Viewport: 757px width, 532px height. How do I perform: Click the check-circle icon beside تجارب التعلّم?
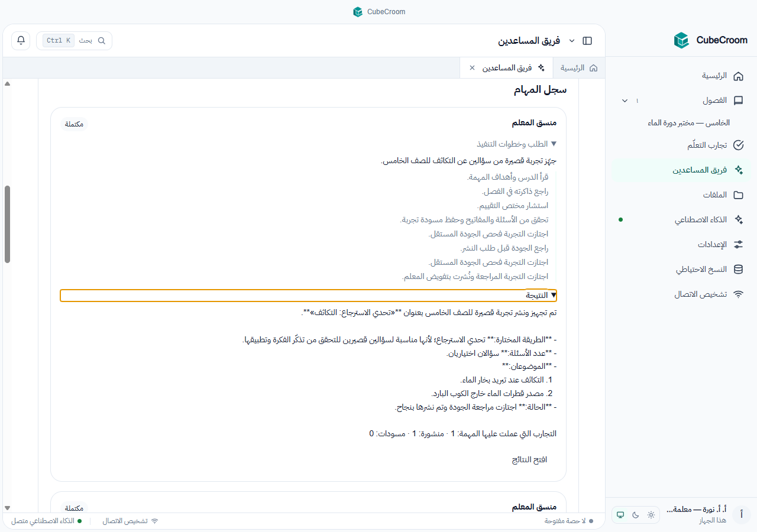pos(738,145)
